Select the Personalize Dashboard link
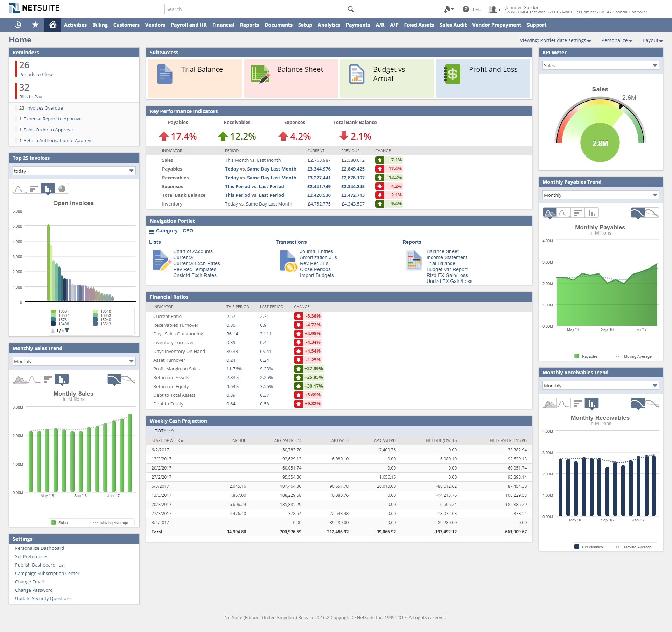Viewport: 672px width, 632px height. coord(38,547)
